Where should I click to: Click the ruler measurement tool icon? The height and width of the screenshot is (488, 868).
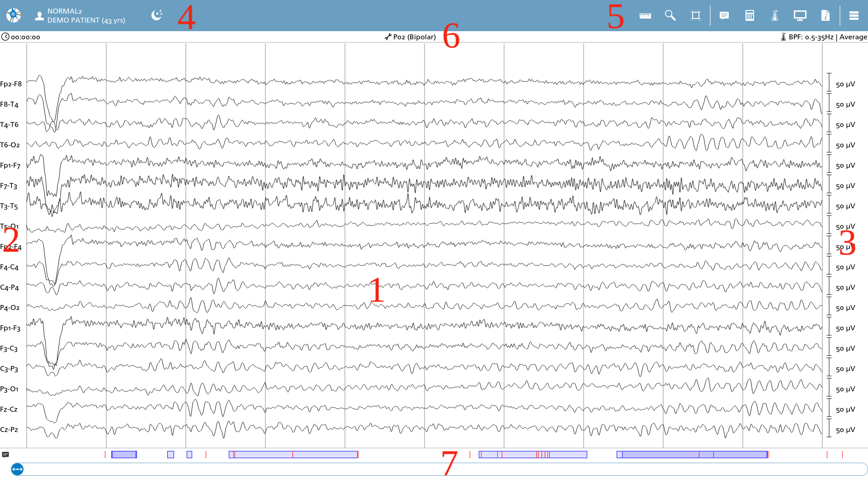[x=645, y=16]
